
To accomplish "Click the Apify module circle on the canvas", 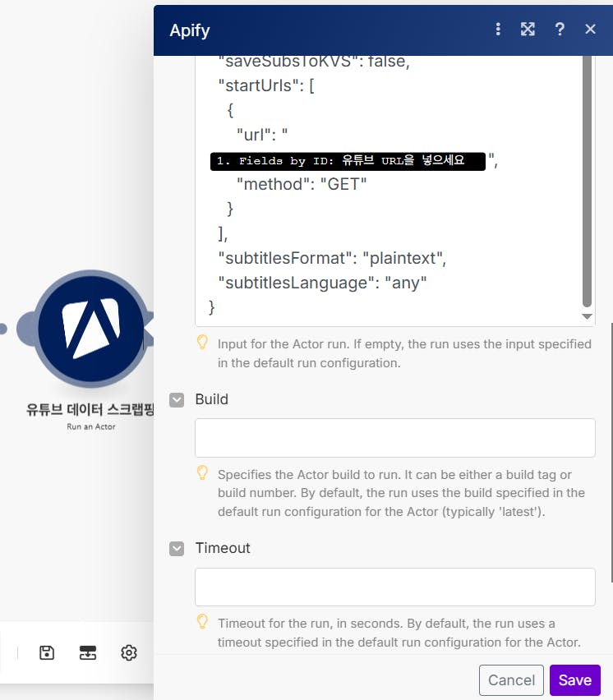I will click(x=91, y=329).
